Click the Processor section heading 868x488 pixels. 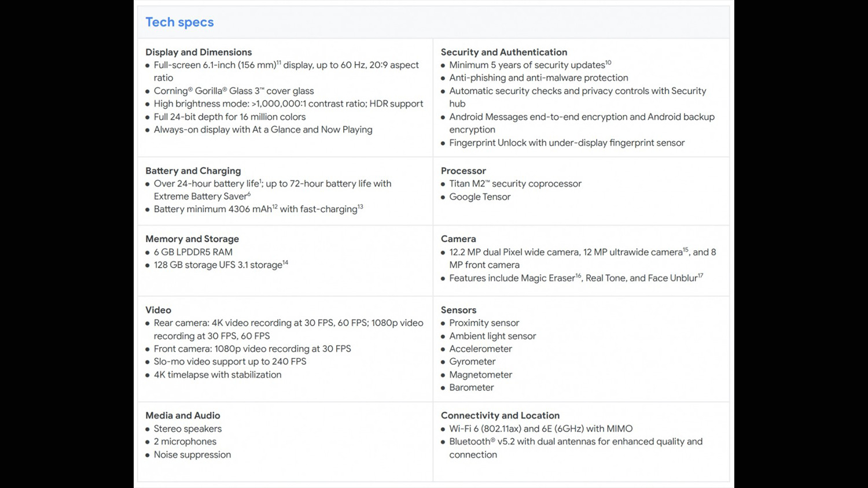pyautogui.click(x=463, y=171)
